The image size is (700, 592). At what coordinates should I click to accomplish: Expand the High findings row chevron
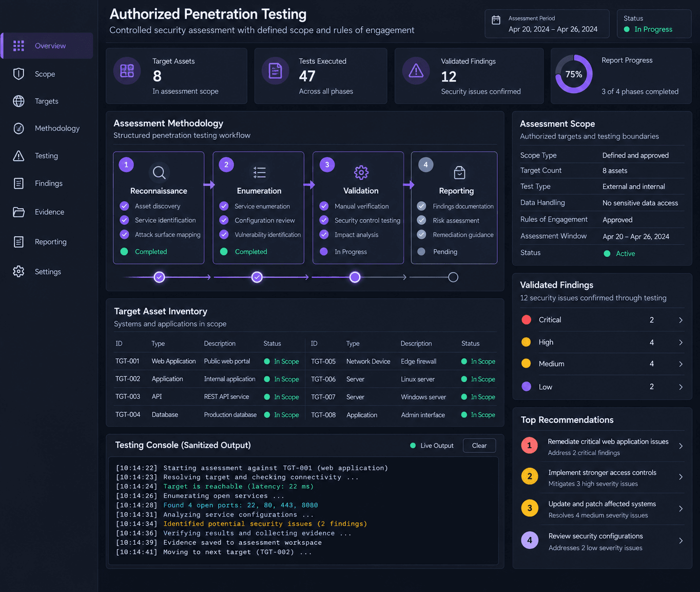pos(681,342)
